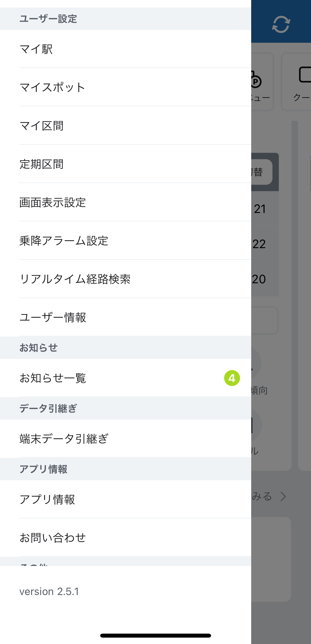The width and height of the screenshot is (311, 644).
Task: Tap the refresh icon in header
Action: pos(281,24)
